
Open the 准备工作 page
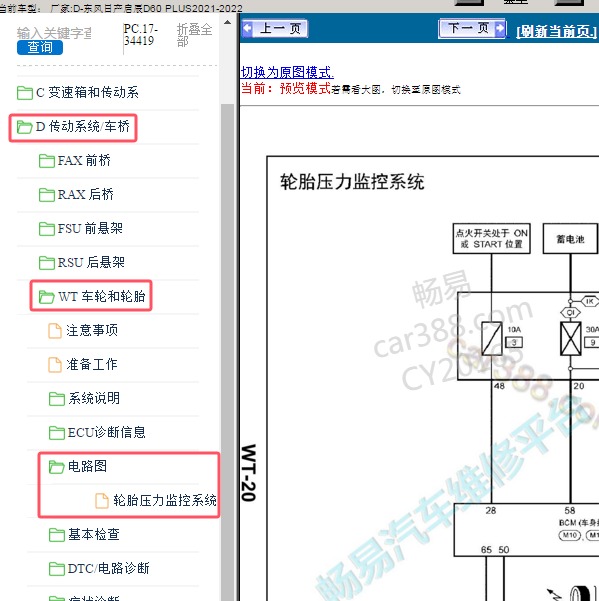point(92,364)
